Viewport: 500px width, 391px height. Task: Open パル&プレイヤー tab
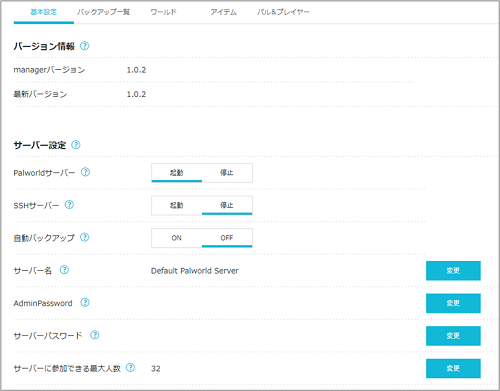click(x=283, y=12)
